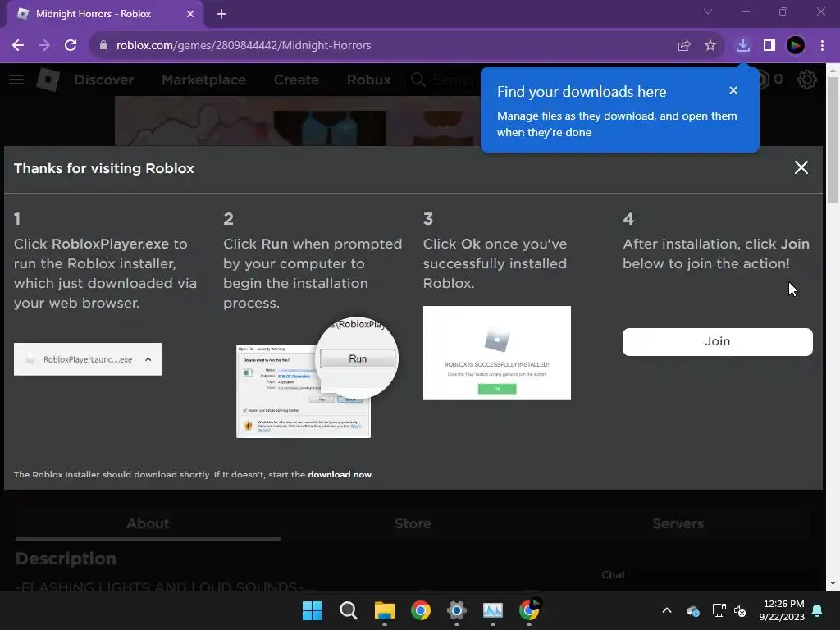
Task: Click the Chrome profile avatar
Action: 796,46
